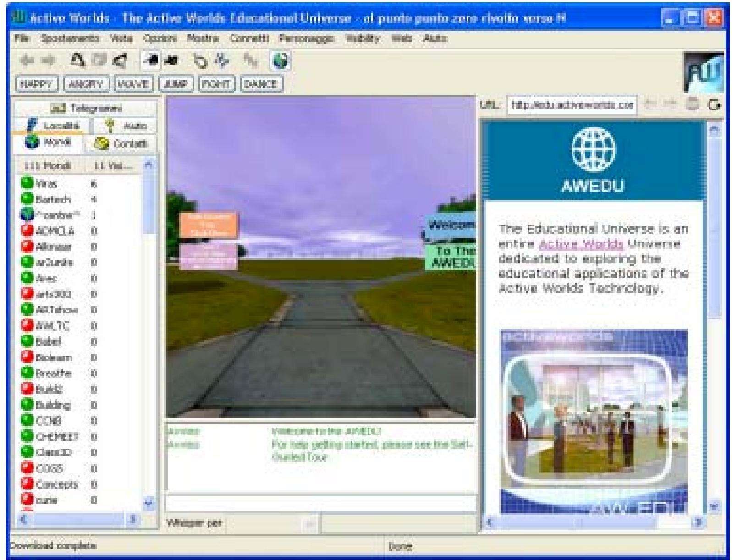The height and width of the screenshot is (560, 732).
Task: Open the Opzioni menu
Action: pyautogui.click(x=160, y=39)
